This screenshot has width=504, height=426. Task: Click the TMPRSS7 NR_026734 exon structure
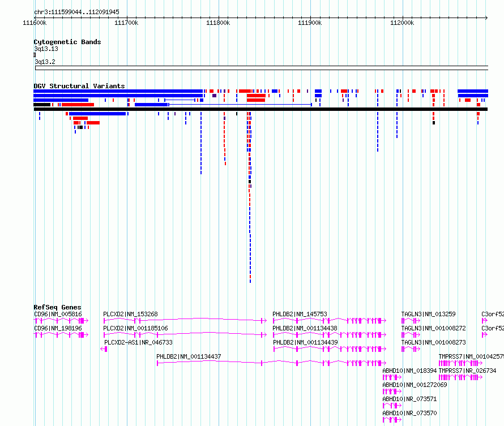point(460,377)
